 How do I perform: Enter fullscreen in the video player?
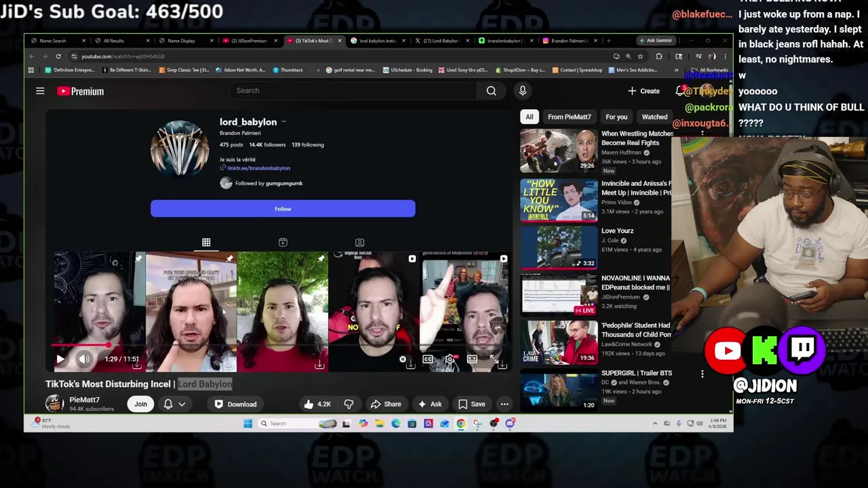click(494, 359)
